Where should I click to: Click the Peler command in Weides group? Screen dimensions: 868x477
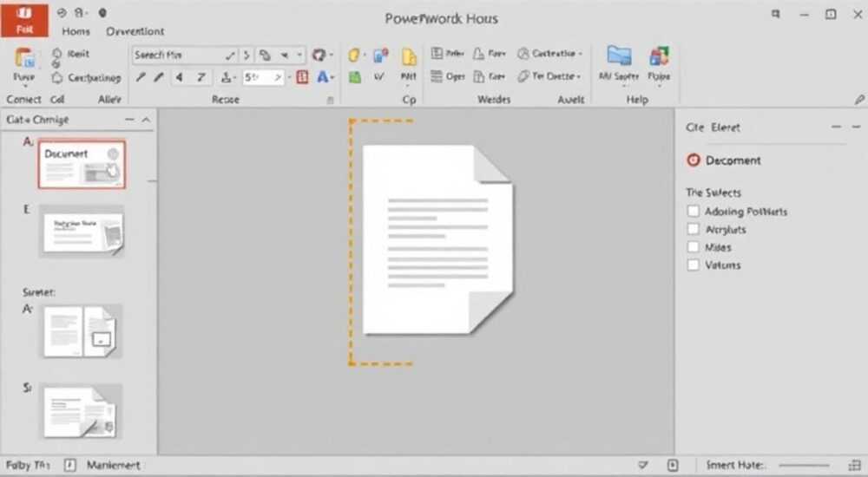point(447,54)
